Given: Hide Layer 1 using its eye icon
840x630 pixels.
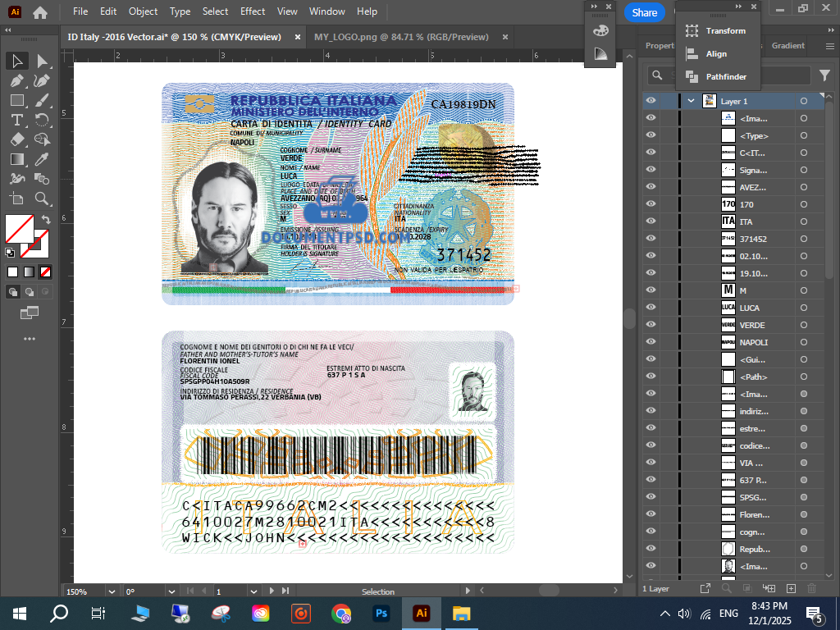Looking at the screenshot, I should [651, 101].
